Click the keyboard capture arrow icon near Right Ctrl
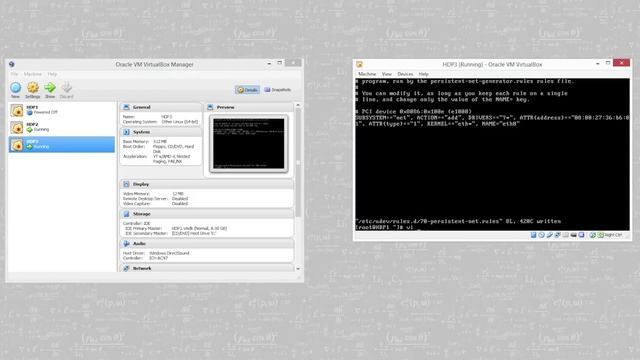Image resolution: width=640 pixels, height=360 pixels. [600, 235]
